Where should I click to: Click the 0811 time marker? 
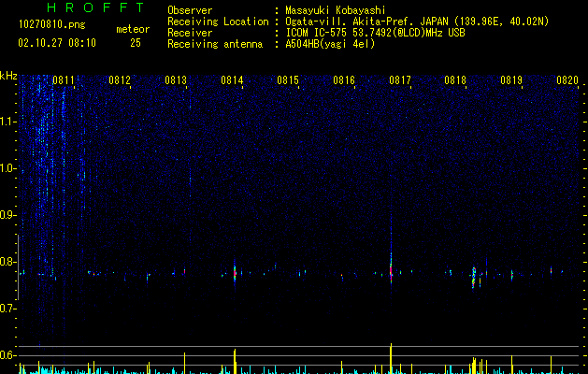64,80
